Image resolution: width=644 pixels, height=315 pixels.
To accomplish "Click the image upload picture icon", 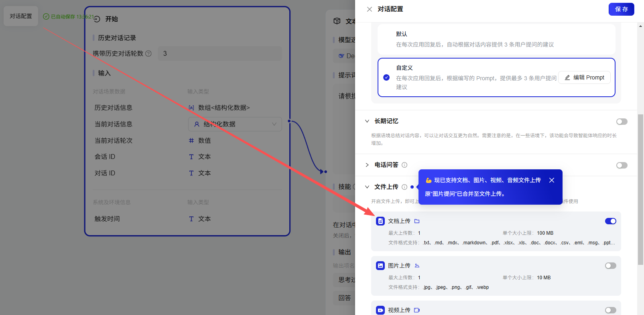I will pos(417,266).
